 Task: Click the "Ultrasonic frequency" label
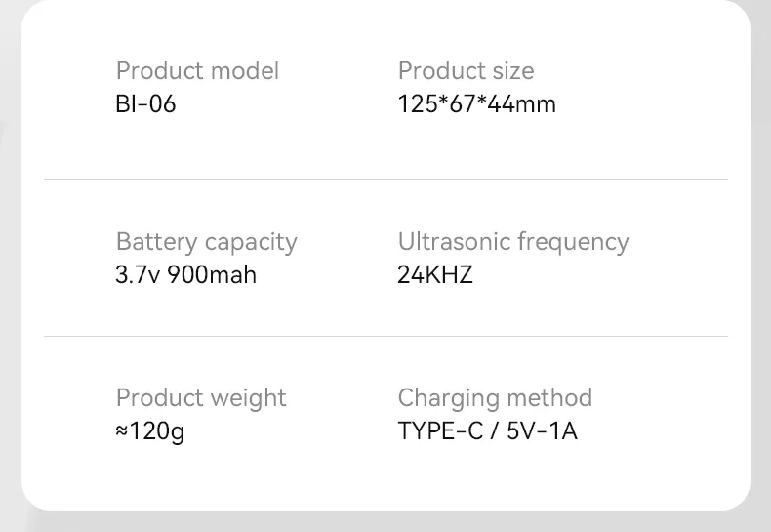tap(513, 242)
